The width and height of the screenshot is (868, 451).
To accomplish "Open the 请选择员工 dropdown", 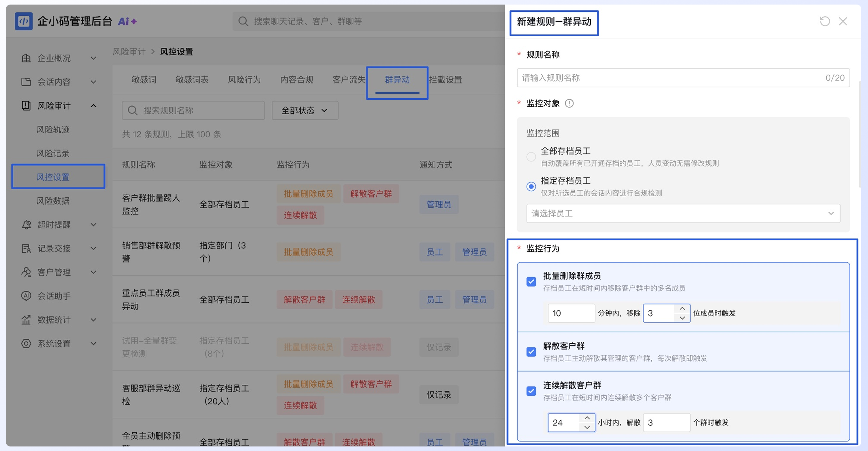I will click(x=683, y=213).
